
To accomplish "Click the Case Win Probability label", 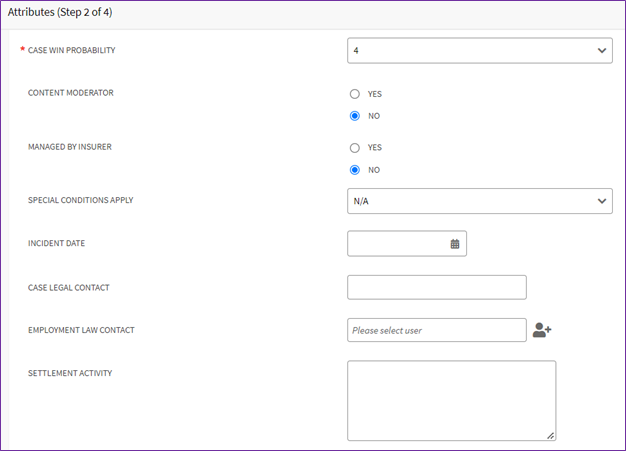I will [x=71, y=50].
